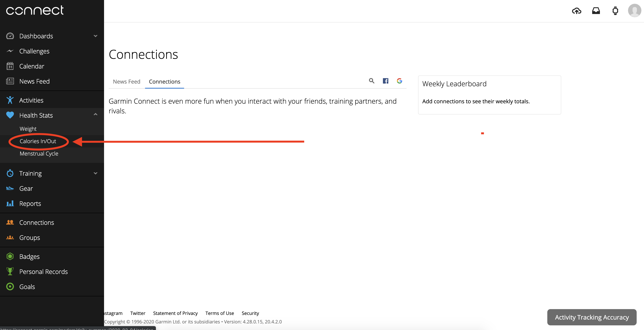Search for connections with magnifier icon
Screen dimensions: 644x330
[372, 81]
